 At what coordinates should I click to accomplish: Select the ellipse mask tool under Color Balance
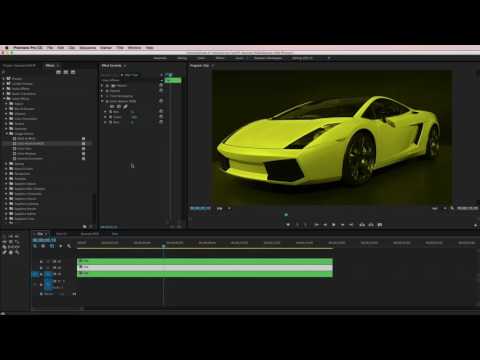[x=112, y=107]
